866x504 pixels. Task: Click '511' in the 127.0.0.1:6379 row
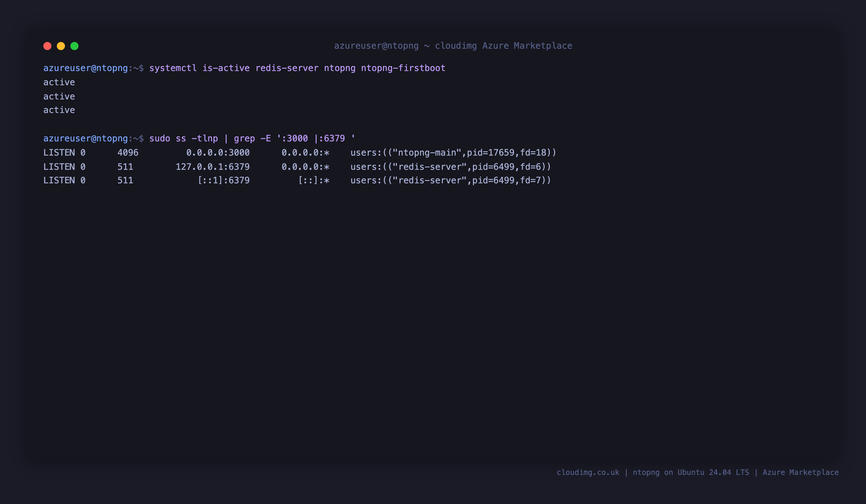125,167
